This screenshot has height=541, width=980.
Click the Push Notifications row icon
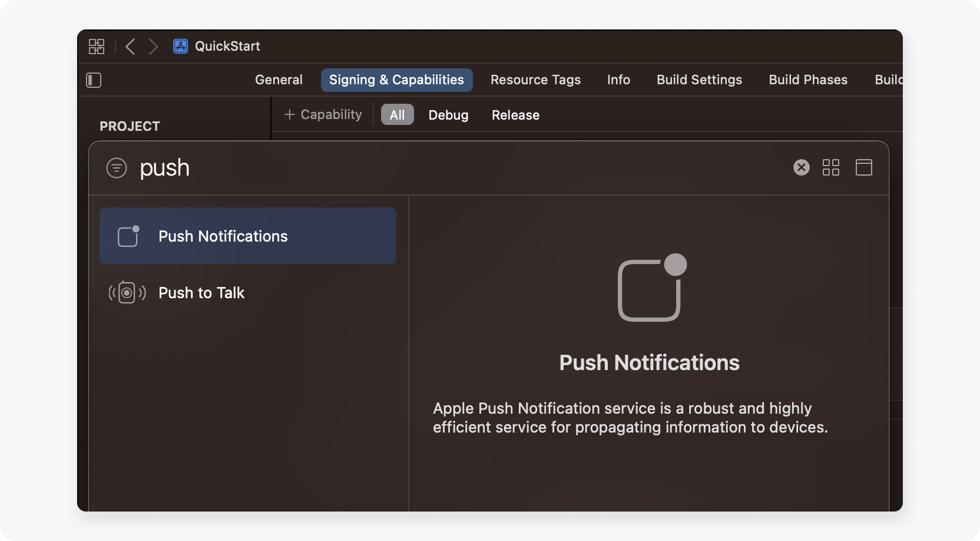click(128, 236)
